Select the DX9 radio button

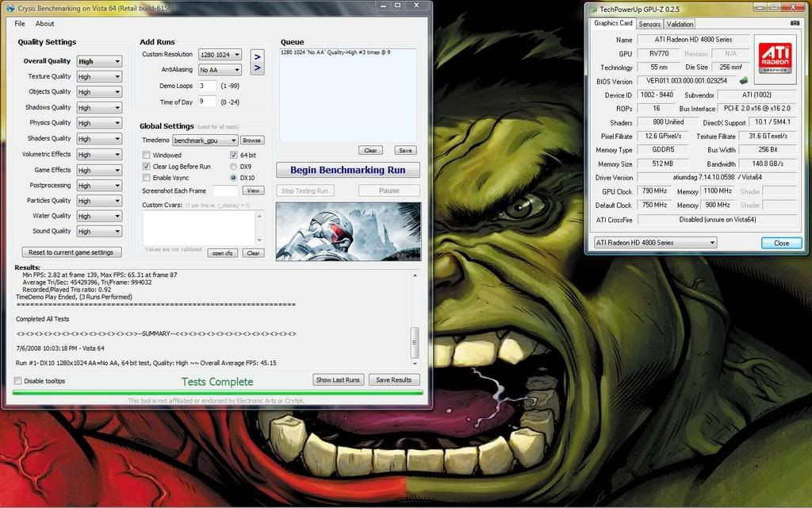pyautogui.click(x=234, y=167)
